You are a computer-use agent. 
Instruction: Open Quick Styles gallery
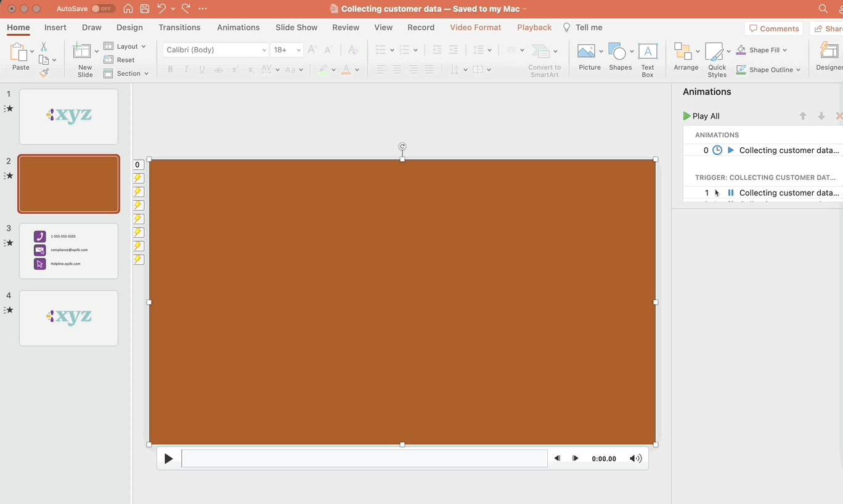pos(717,60)
